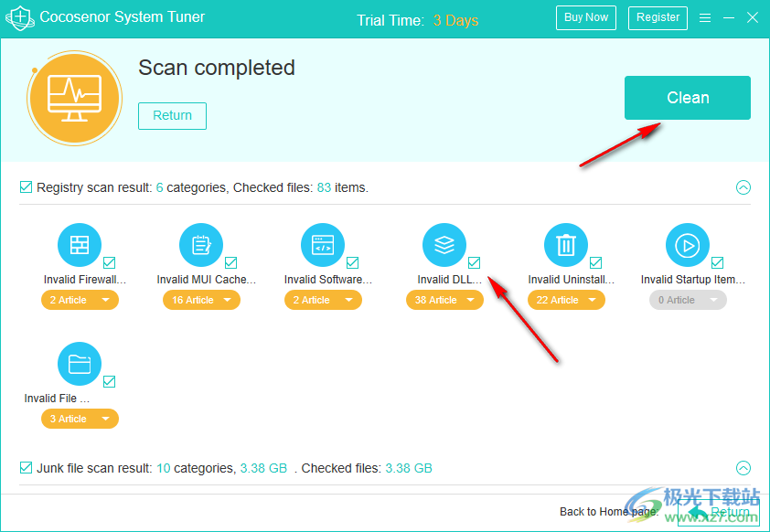
Task: Expand the 16 Article dropdown
Action: (201, 300)
